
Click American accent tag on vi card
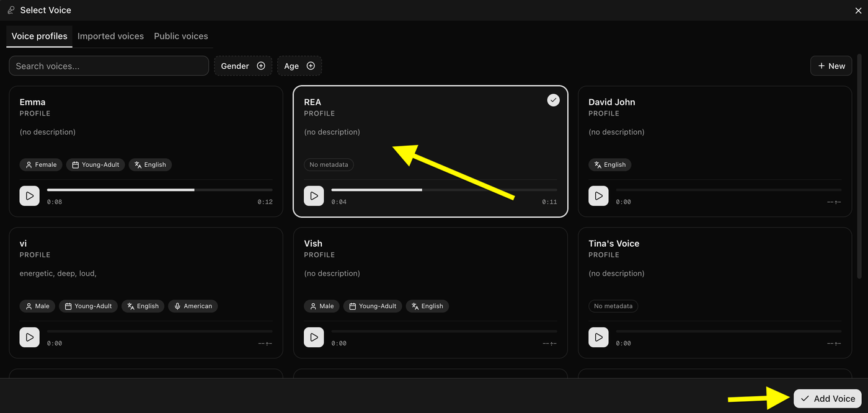pyautogui.click(x=193, y=306)
